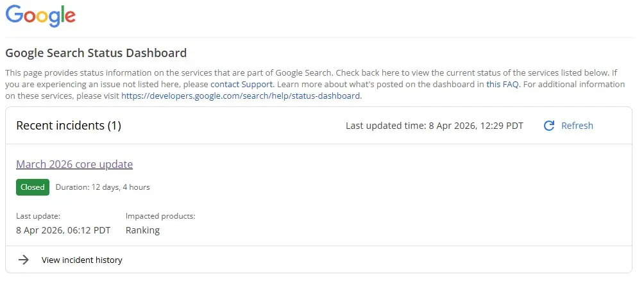644x286 pixels.
Task: Click the green Closed status badge
Action: click(33, 187)
